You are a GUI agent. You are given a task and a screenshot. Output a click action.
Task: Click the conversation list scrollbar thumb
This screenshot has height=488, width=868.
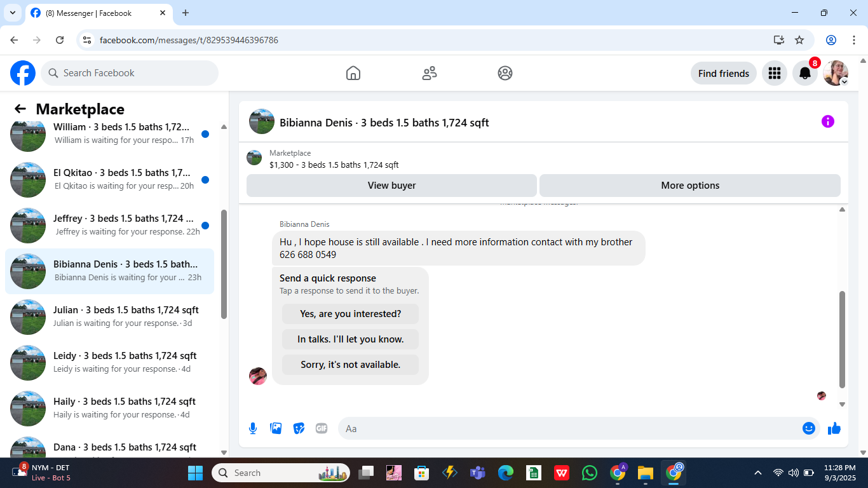tap(224, 264)
